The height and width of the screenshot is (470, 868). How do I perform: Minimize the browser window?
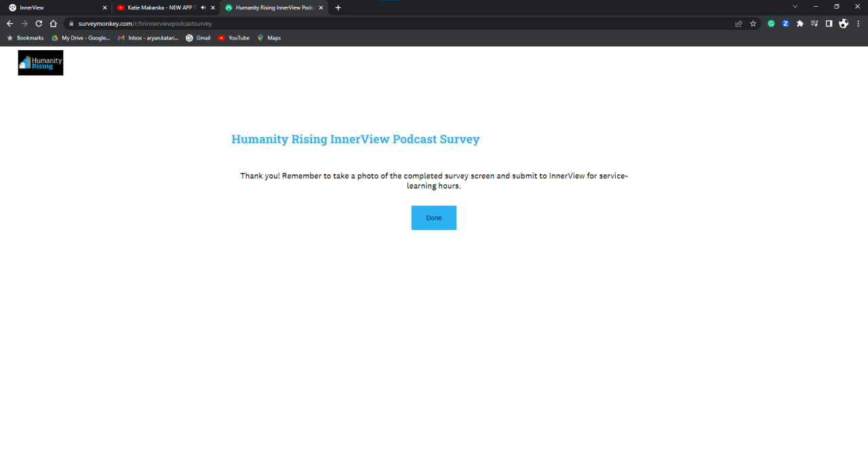point(816,7)
